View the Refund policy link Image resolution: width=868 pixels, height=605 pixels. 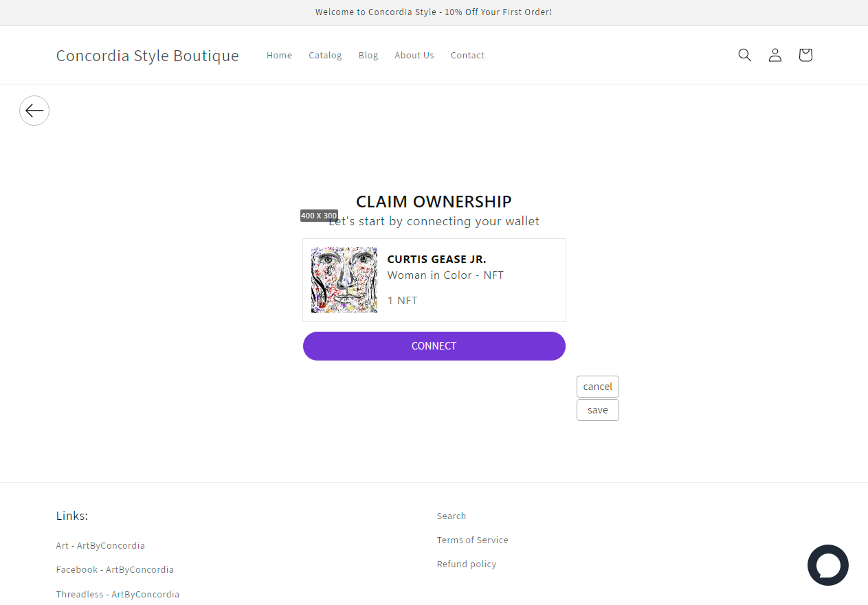[467, 564]
